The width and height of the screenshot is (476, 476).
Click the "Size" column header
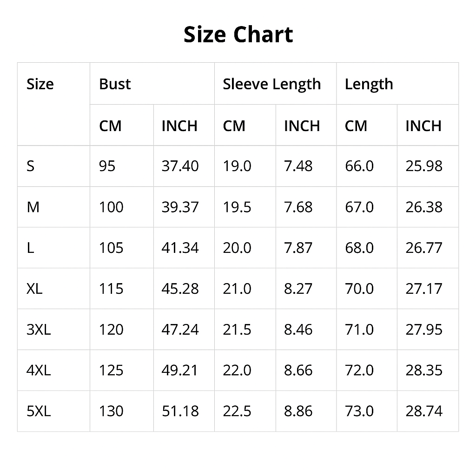tap(40, 84)
